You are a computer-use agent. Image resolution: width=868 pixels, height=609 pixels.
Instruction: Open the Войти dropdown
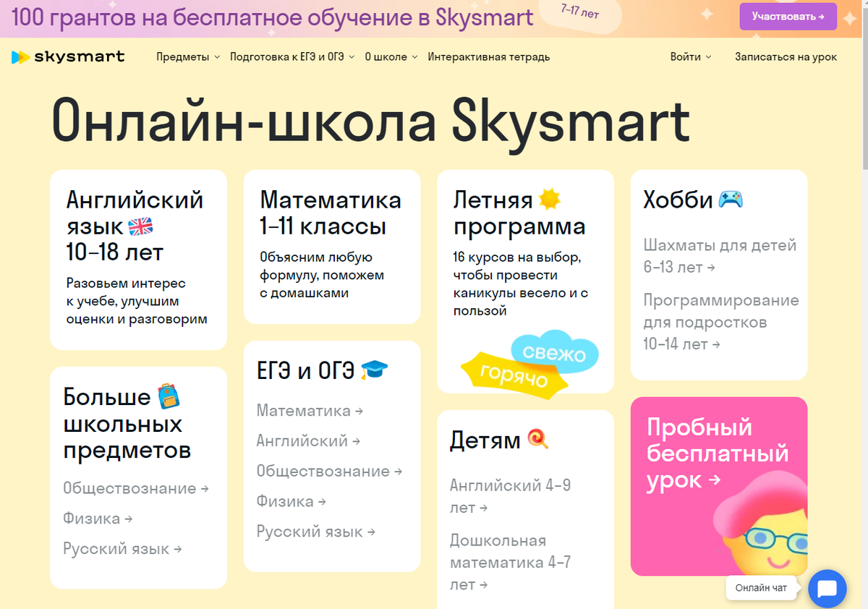[x=691, y=57]
